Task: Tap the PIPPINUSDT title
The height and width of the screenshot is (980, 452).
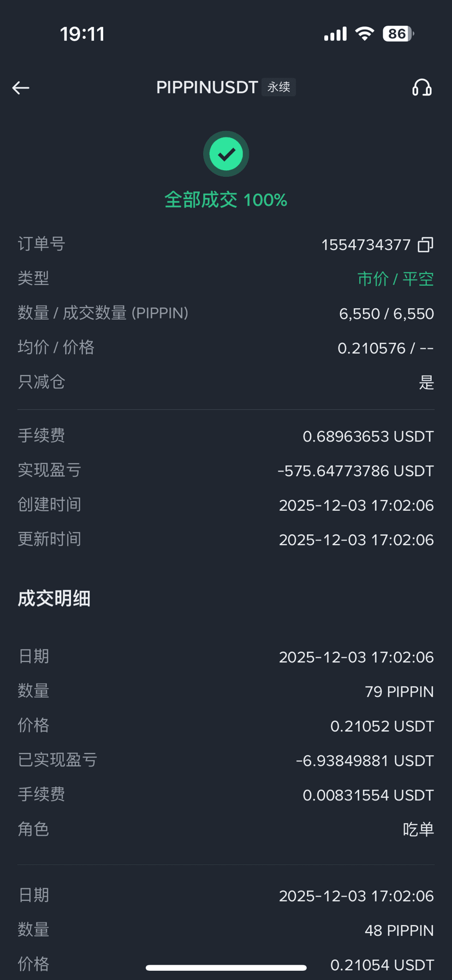Action: [x=207, y=87]
